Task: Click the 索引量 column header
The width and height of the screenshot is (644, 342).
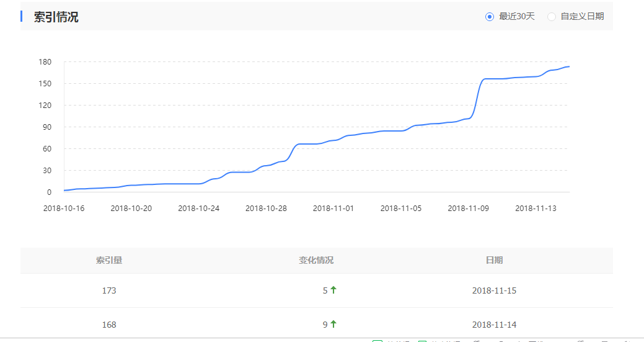Action: pos(109,260)
